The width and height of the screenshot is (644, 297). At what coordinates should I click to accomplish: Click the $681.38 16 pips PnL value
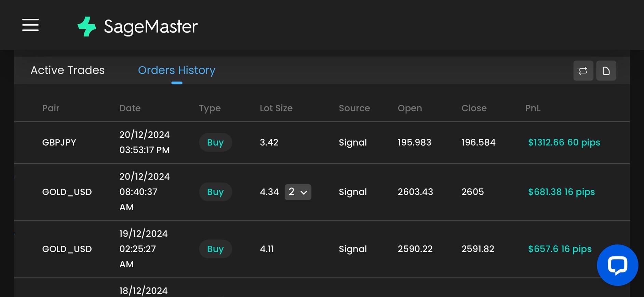coord(561,192)
